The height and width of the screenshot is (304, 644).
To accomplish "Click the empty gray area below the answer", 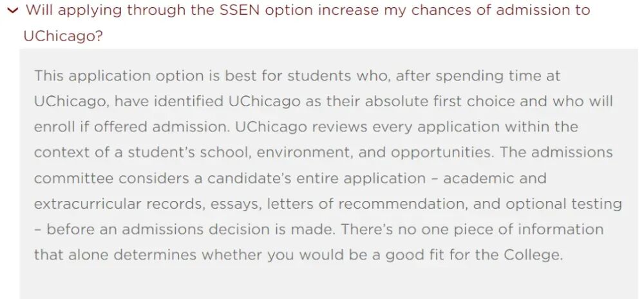I will tap(328, 281).
